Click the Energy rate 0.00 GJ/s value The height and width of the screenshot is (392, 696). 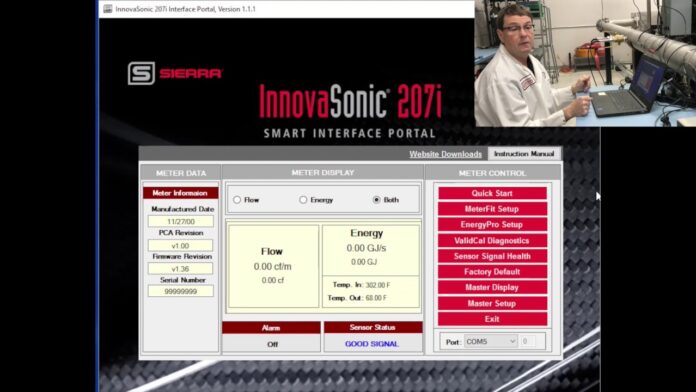click(367, 248)
